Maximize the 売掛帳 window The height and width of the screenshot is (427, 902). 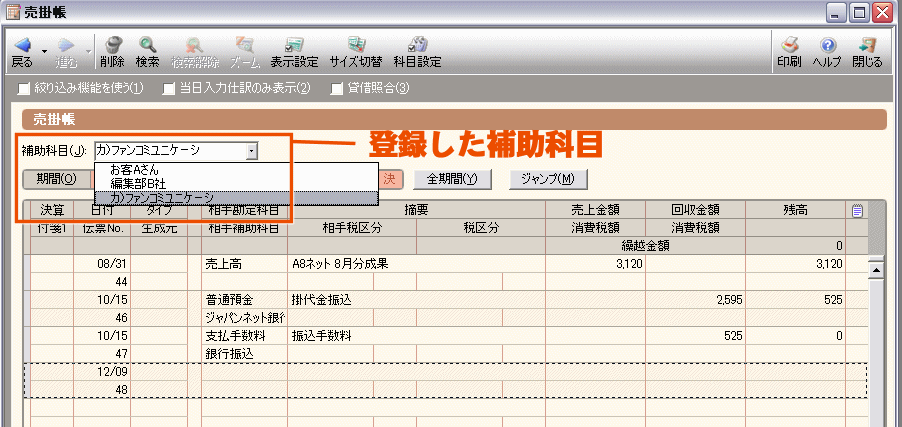click(x=859, y=12)
